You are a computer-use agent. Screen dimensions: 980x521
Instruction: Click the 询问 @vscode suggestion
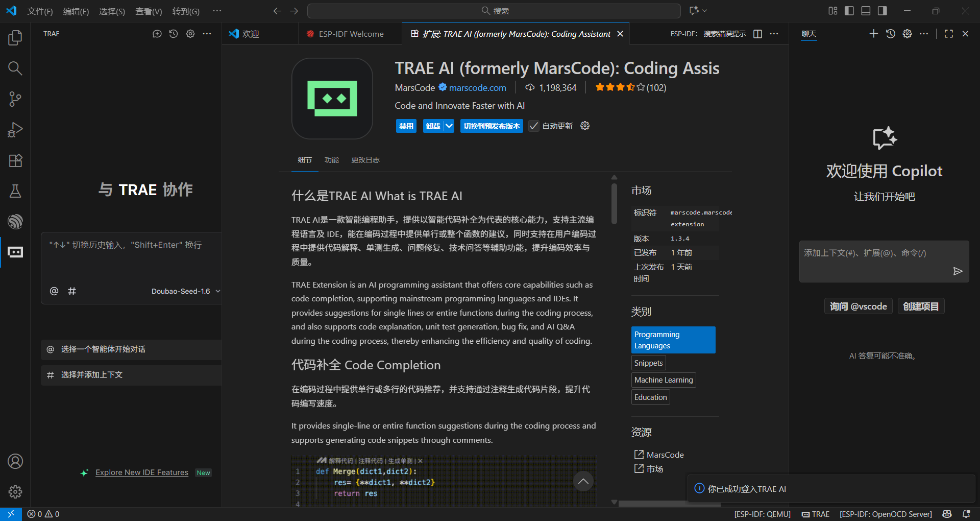point(859,306)
